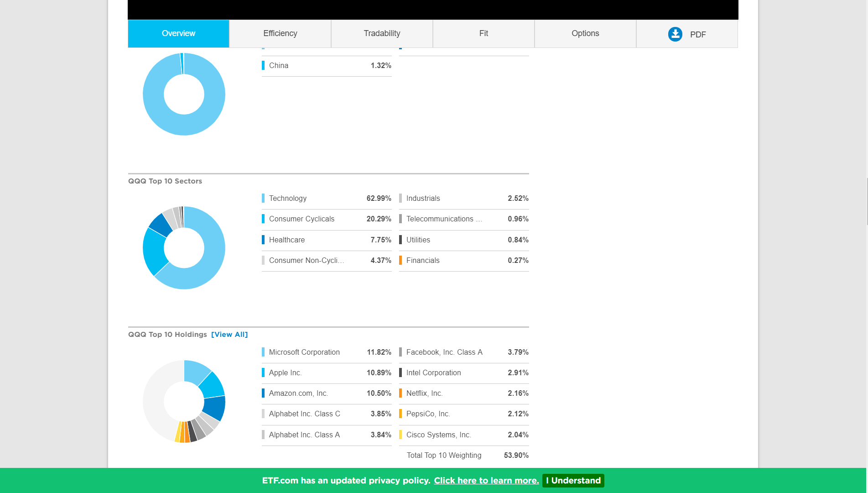Click the 7.75% Healthcare value
This screenshot has width=868, height=493.
coord(381,240)
